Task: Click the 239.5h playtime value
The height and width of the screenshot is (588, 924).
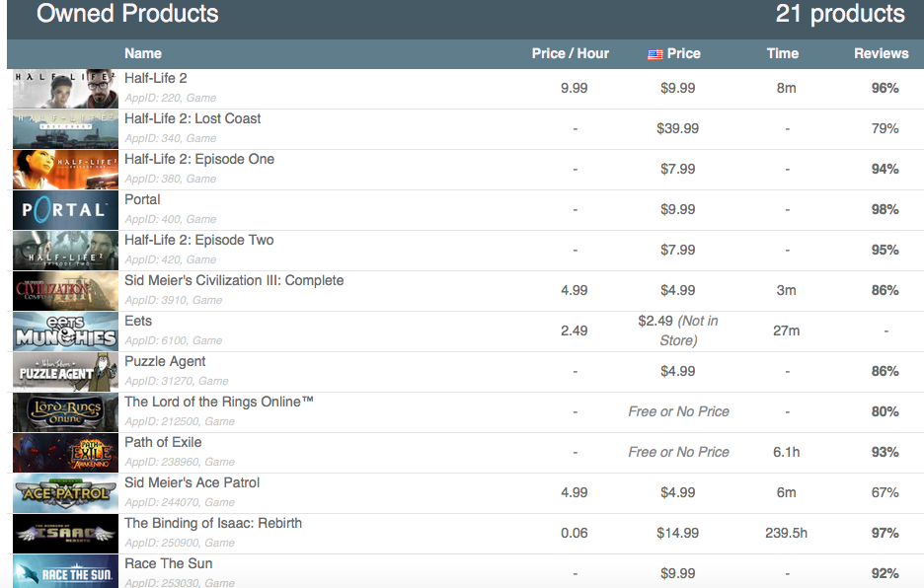Action: [786, 533]
